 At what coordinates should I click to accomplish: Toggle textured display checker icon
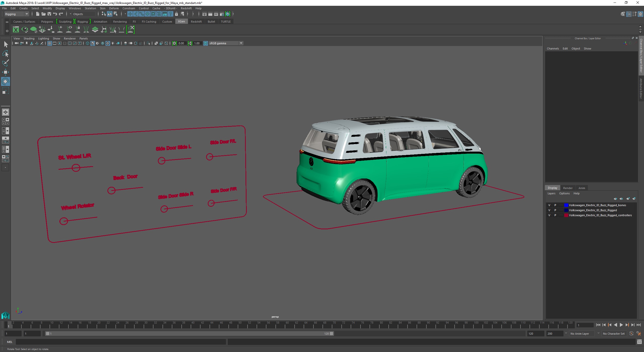tap(108, 43)
